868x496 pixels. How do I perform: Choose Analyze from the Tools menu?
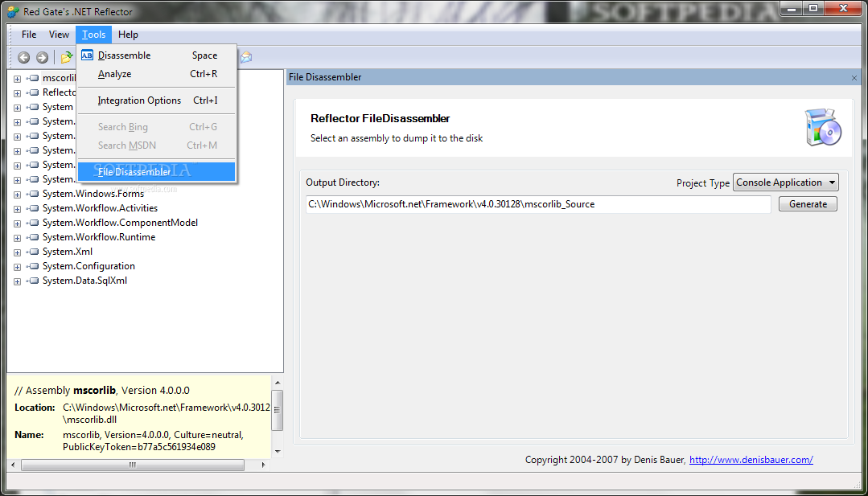pyautogui.click(x=157, y=73)
